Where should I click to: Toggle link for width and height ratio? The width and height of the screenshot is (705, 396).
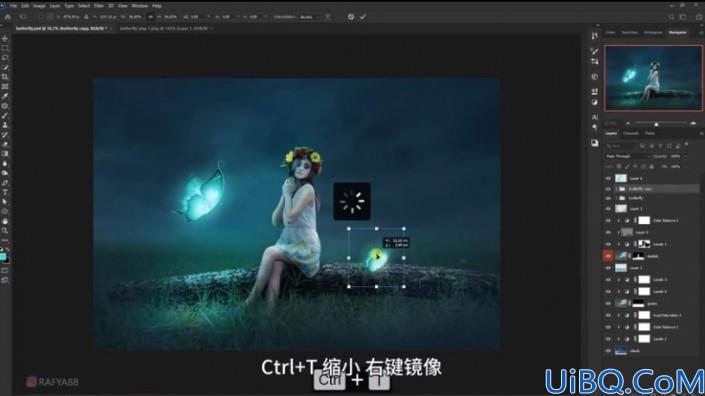[x=151, y=17]
